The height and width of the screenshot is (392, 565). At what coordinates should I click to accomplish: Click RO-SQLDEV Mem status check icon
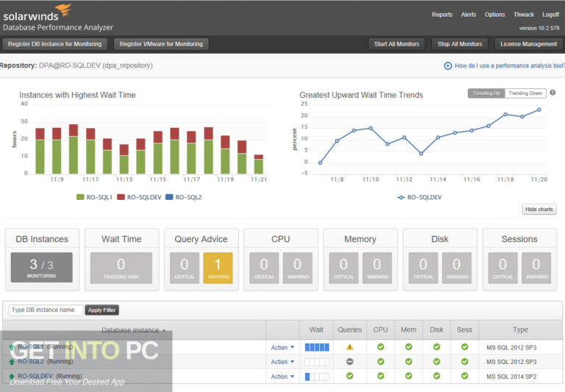click(x=408, y=376)
